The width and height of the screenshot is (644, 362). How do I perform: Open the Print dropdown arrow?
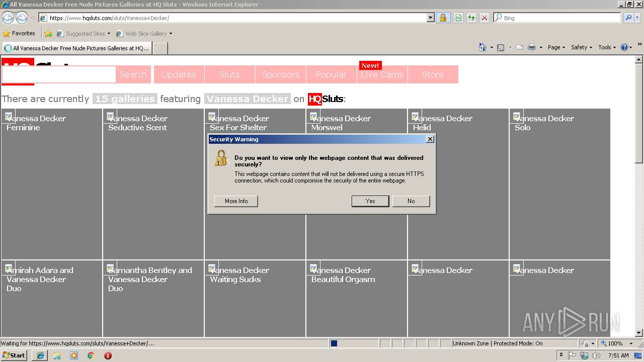(x=541, y=47)
